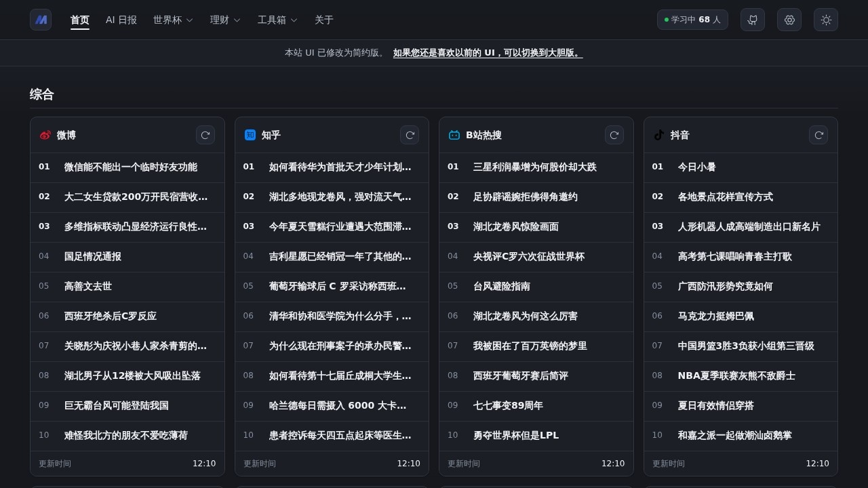The width and height of the screenshot is (868, 488).
Task: Click the 学习中 68 人 badge
Action: point(692,20)
